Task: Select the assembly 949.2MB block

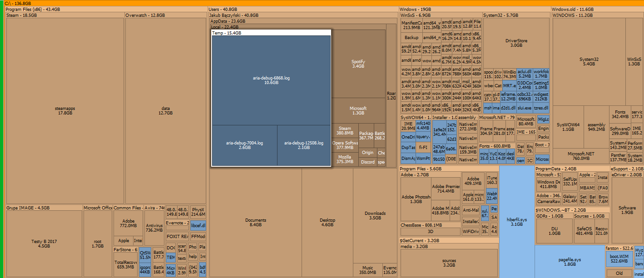Action: click(x=596, y=127)
